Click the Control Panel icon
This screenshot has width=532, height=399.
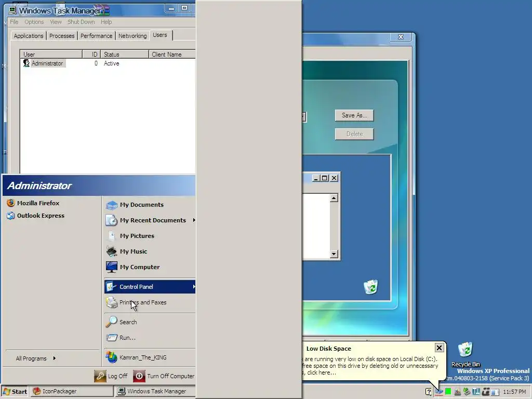[111, 287]
